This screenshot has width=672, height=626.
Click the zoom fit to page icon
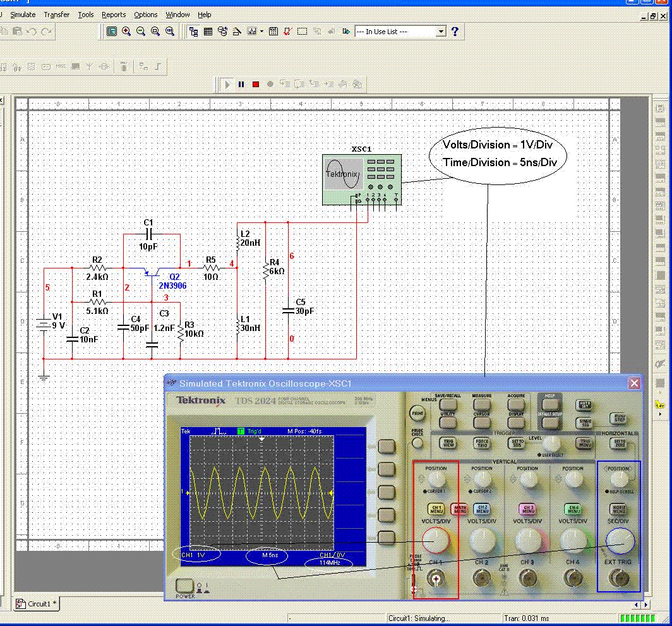[x=170, y=32]
